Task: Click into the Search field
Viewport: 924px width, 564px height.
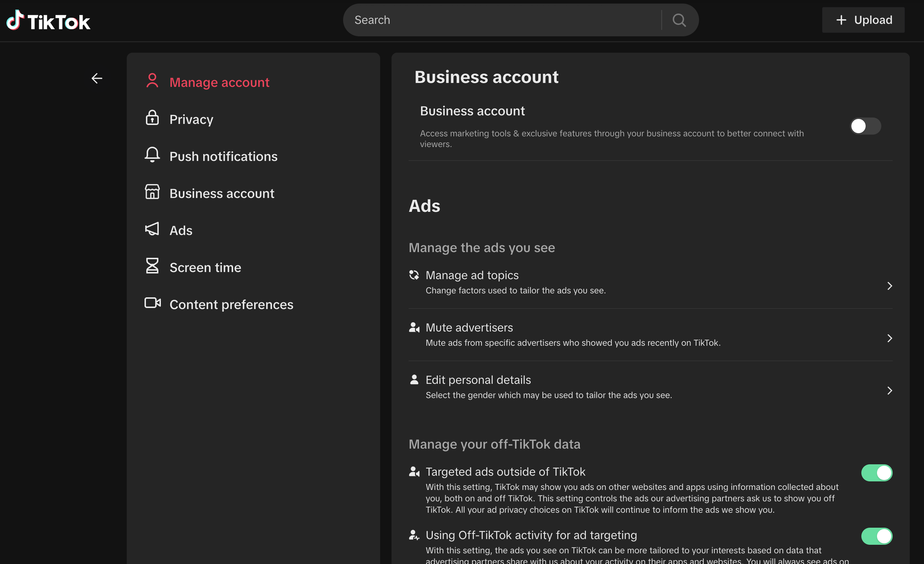Action: coord(503,20)
